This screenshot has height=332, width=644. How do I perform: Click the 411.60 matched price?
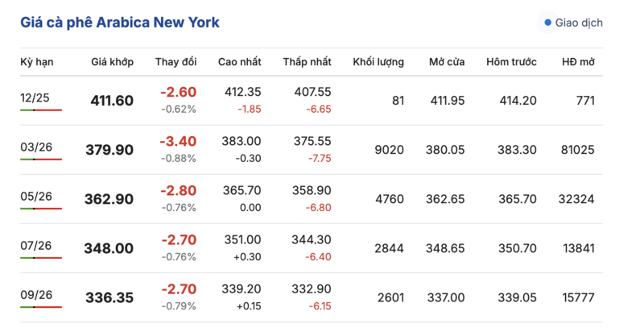point(112,101)
